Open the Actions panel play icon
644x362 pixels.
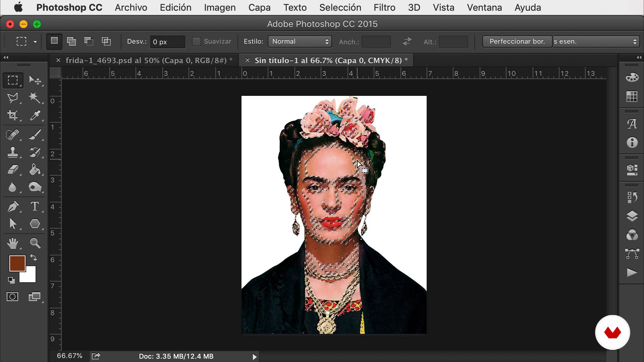[x=632, y=272]
